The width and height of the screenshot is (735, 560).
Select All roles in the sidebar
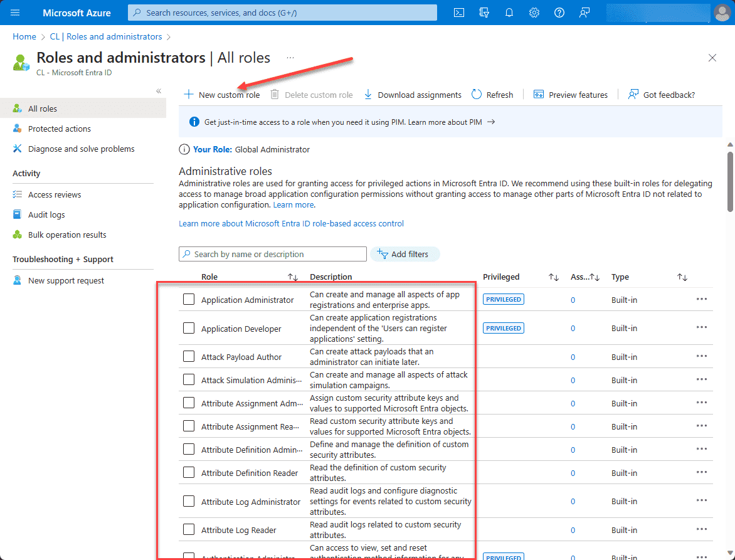[x=83, y=108]
